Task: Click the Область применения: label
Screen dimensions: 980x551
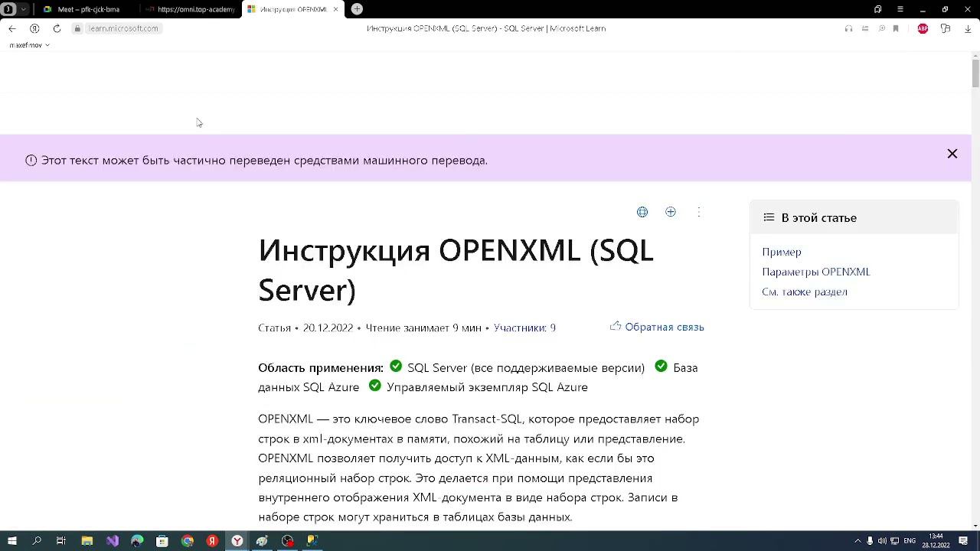Action: [321, 368]
